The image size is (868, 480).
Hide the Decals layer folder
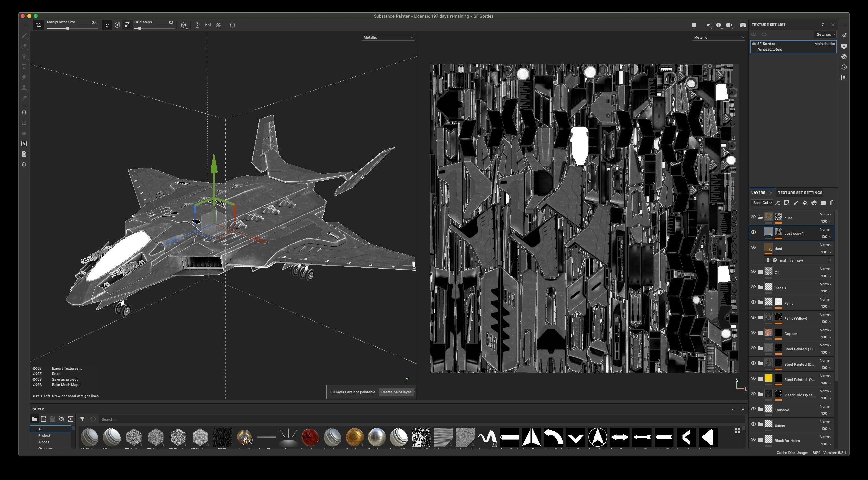pos(753,287)
